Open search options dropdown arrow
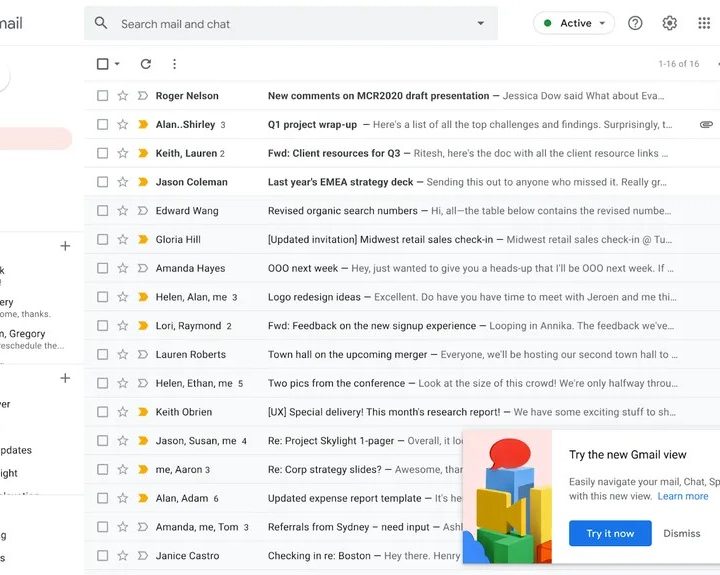 (x=481, y=23)
